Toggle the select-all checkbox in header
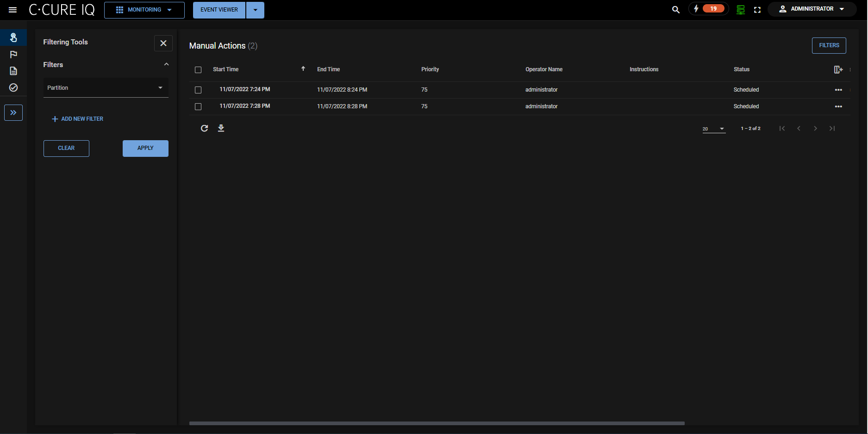 (x=198, y=70)
